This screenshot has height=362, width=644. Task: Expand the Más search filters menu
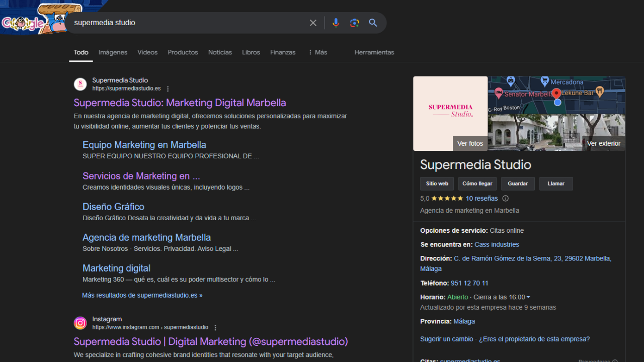tap(317, 52)
